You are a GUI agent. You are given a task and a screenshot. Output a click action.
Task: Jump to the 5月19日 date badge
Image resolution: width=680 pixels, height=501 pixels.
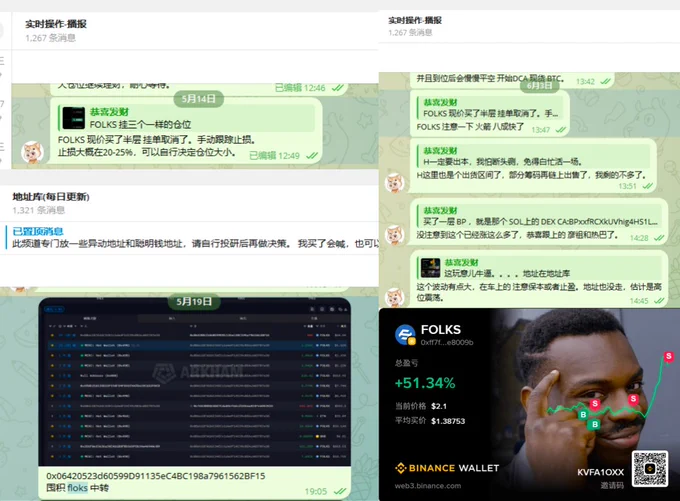click(194, 301)
